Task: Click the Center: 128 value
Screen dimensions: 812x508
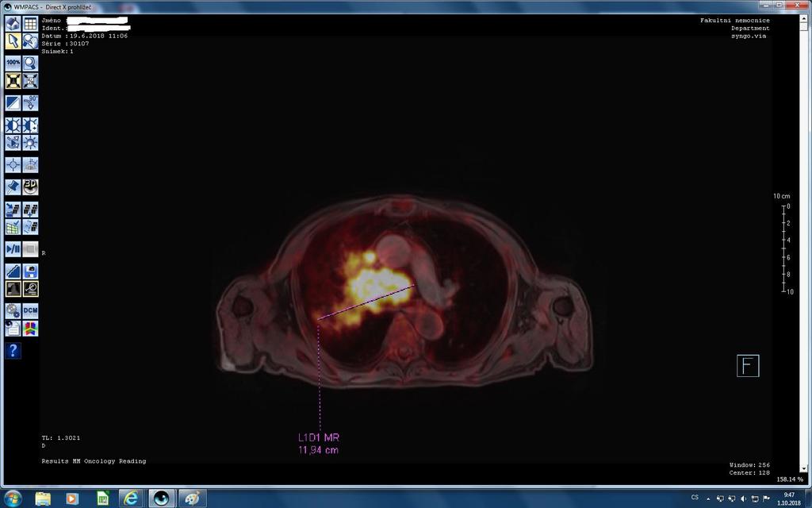Action: coord(749,473)
